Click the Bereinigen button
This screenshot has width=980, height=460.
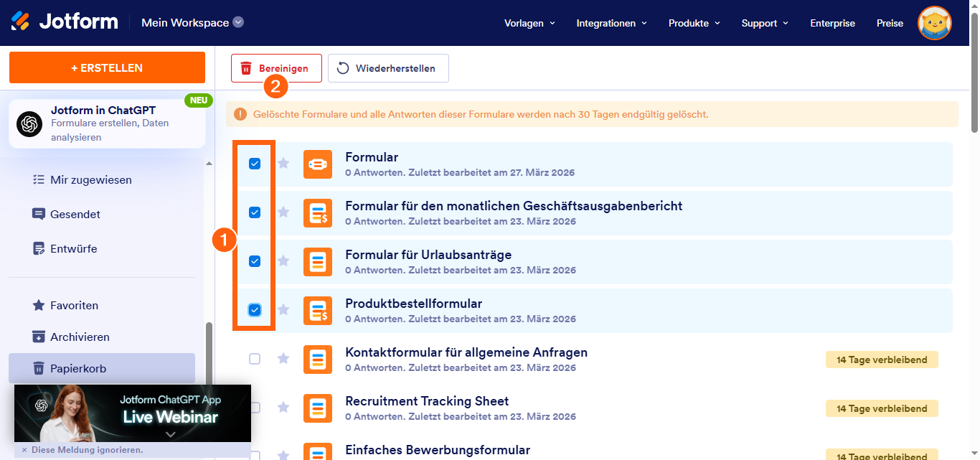click(x=275, y=67)
